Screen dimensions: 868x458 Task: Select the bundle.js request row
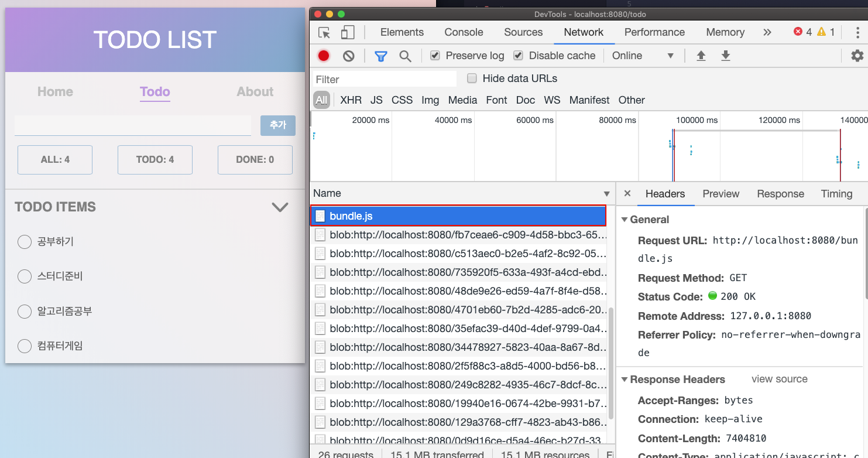click(458, 216)
